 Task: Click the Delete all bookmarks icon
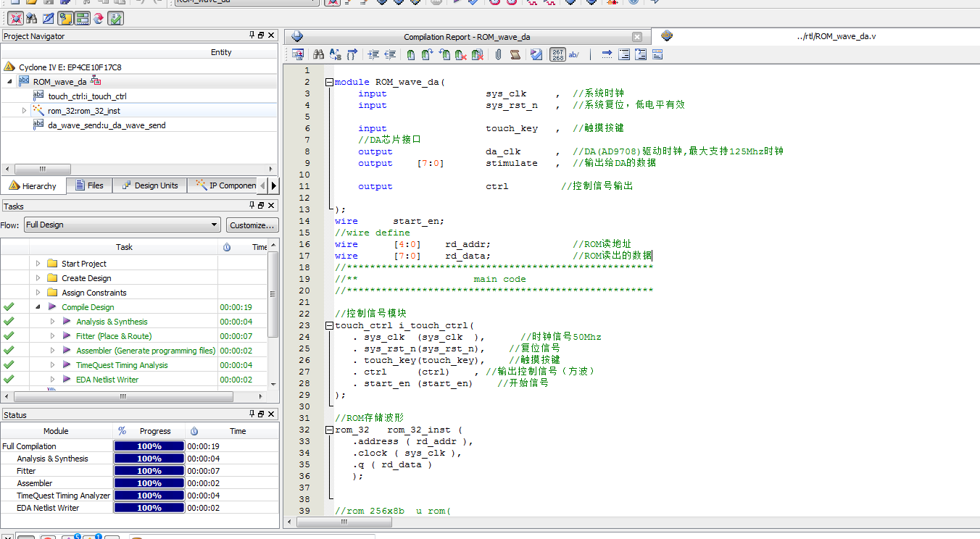[478, 54]
